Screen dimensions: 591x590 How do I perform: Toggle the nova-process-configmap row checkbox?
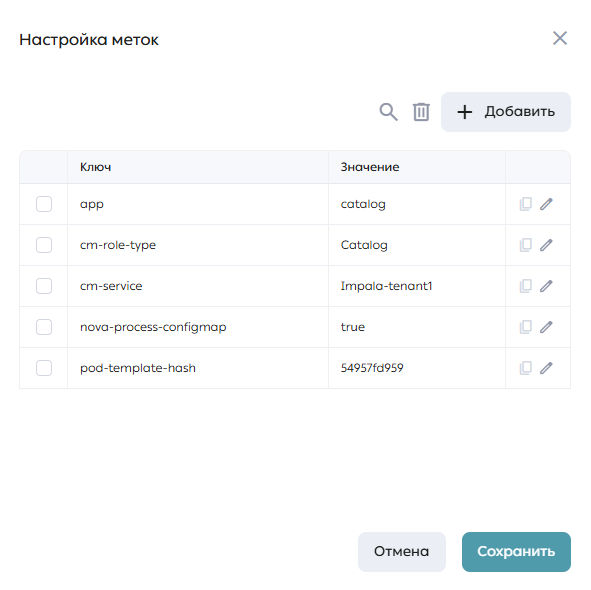tap(44, 327)
